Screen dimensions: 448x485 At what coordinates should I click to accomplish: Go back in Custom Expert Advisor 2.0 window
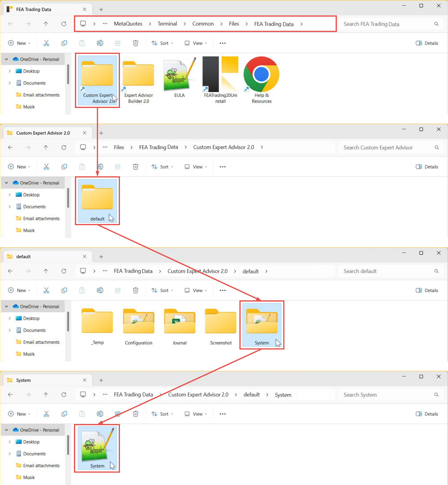[10, 147]
